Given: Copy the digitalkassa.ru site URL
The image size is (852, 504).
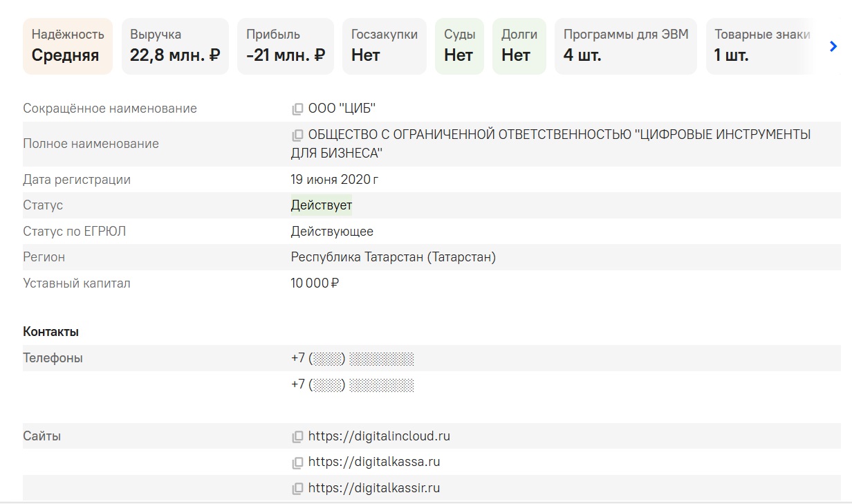Looking at the screenshot, I should [297, 463].
